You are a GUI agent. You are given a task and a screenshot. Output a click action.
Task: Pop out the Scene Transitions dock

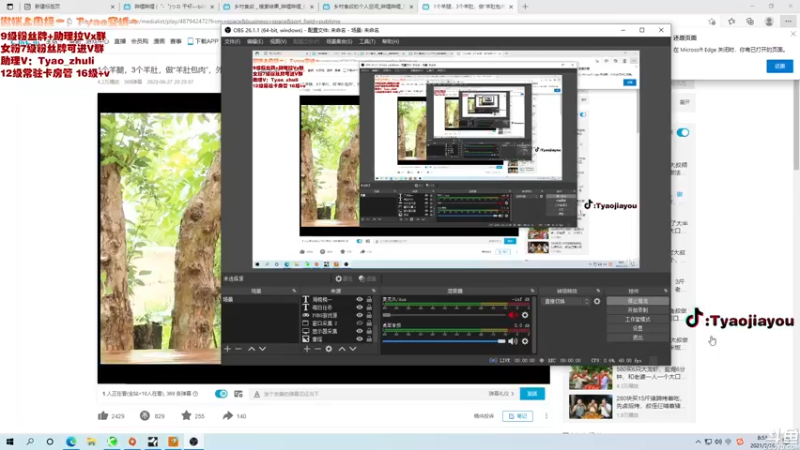598,291
